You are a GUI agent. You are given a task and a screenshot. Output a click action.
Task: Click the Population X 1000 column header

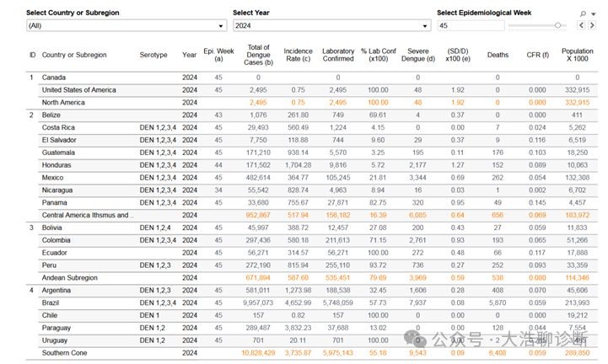[x=578, y=55]
